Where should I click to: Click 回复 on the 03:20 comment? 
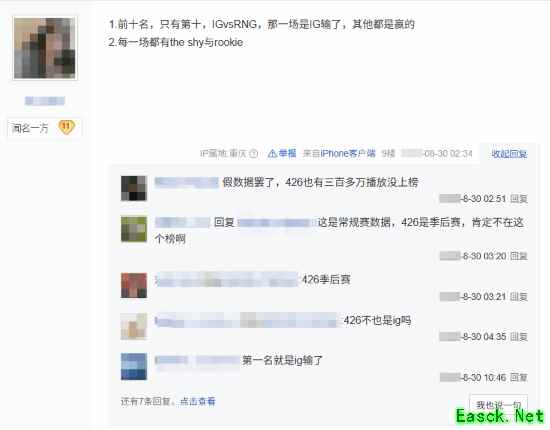pyautogui.click(x=519, y=256)
